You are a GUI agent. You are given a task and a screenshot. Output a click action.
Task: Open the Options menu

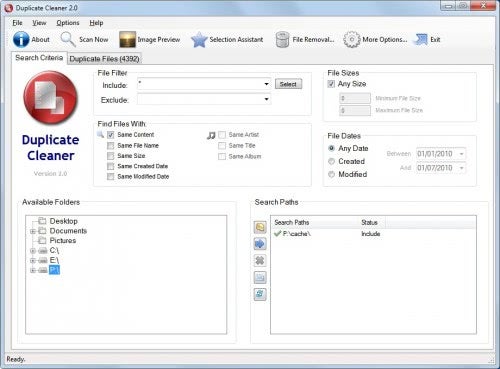[x=68, y=23]
